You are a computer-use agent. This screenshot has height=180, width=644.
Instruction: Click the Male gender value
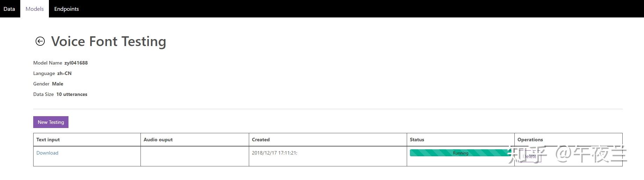[58, 84]
